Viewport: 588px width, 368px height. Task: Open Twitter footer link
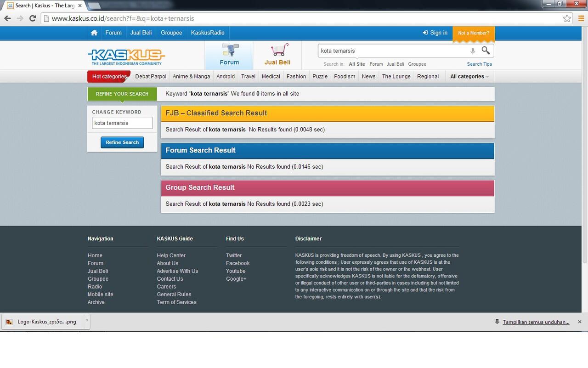[x=234, y=255]
